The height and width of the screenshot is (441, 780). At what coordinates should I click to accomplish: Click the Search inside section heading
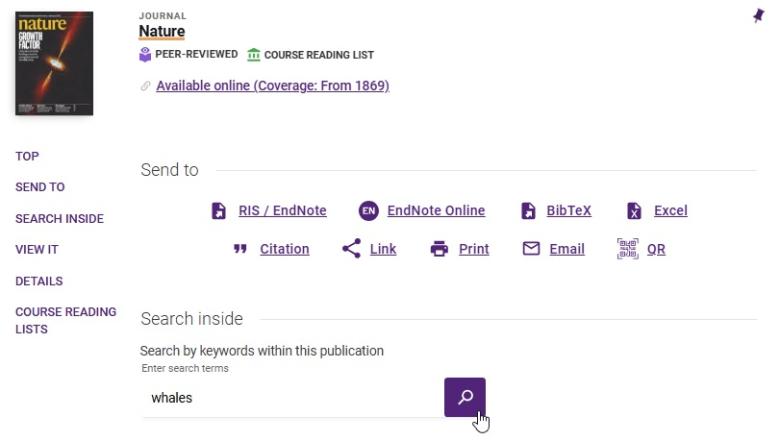192,319
